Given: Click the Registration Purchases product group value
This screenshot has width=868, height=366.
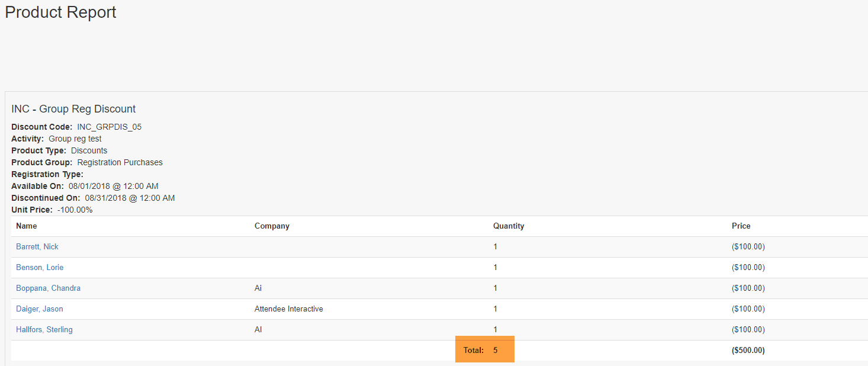Looking at the screenshot, I should (120, 162).
